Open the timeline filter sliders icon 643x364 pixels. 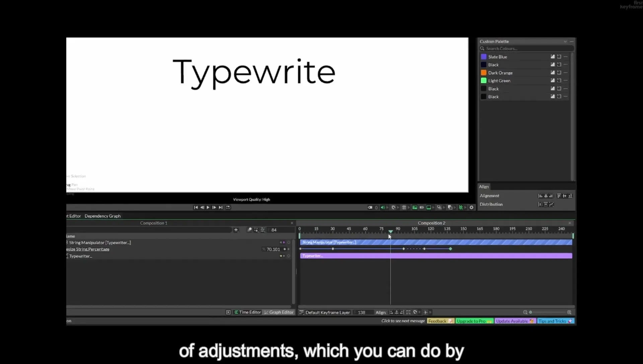[x=263, y=230]
